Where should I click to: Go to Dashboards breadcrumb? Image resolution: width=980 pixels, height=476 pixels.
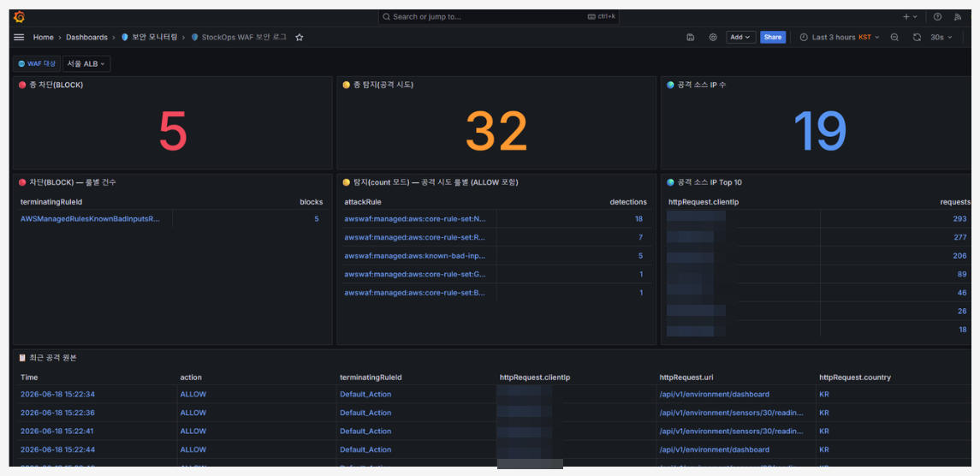point(87,38)
